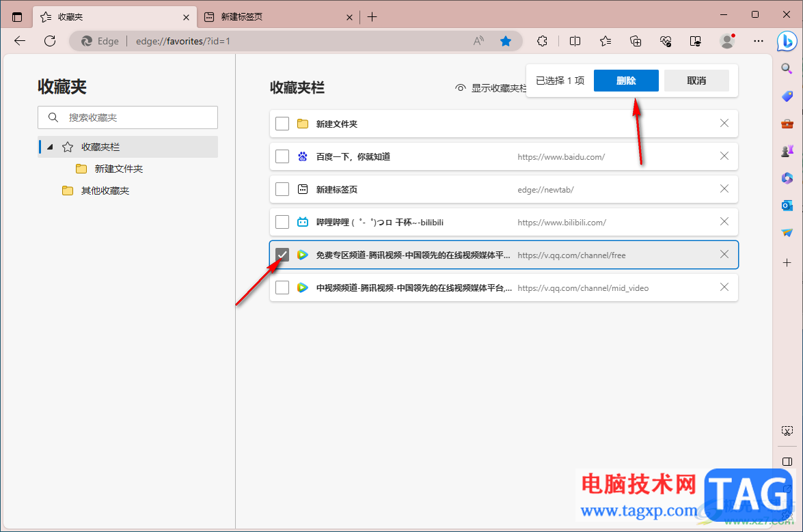Collapse the 收藏夹栏 tree arrow
The image size is (803, 532).
click(50, 147)
